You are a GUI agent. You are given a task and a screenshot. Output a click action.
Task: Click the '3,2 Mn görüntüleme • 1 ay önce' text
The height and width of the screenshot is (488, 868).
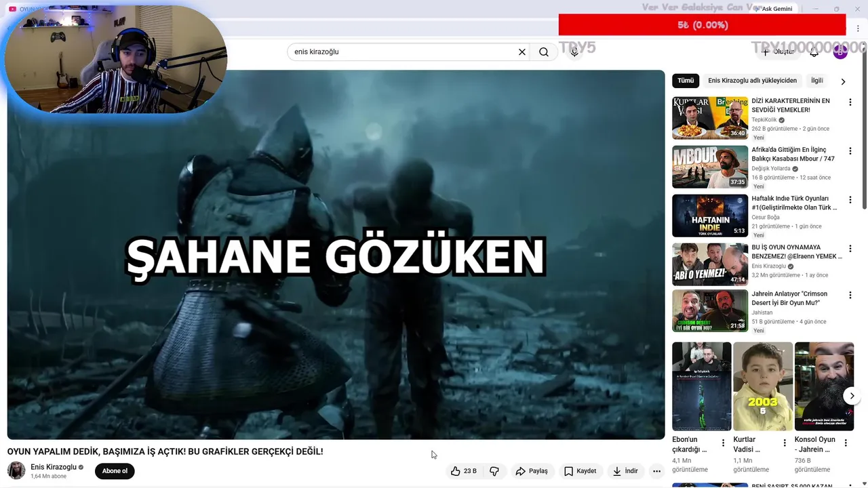[x=790, y=275]
